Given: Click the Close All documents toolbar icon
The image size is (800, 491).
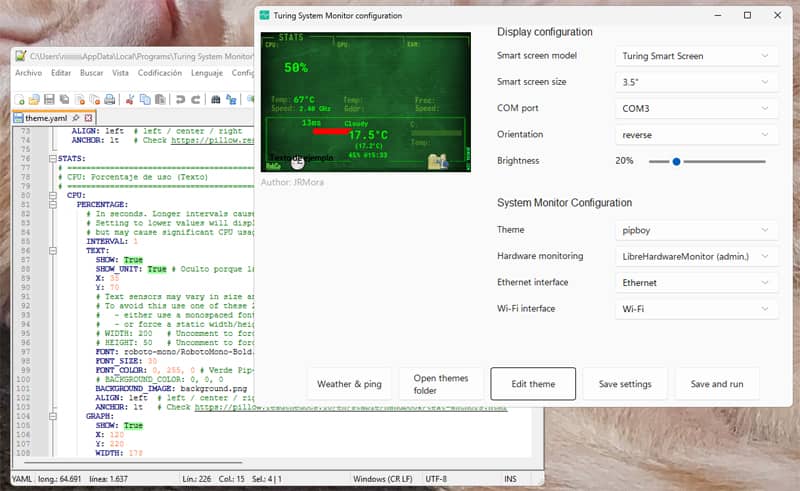Looking at the screenshot, I should pyautogui.click(x=94, y=100).
